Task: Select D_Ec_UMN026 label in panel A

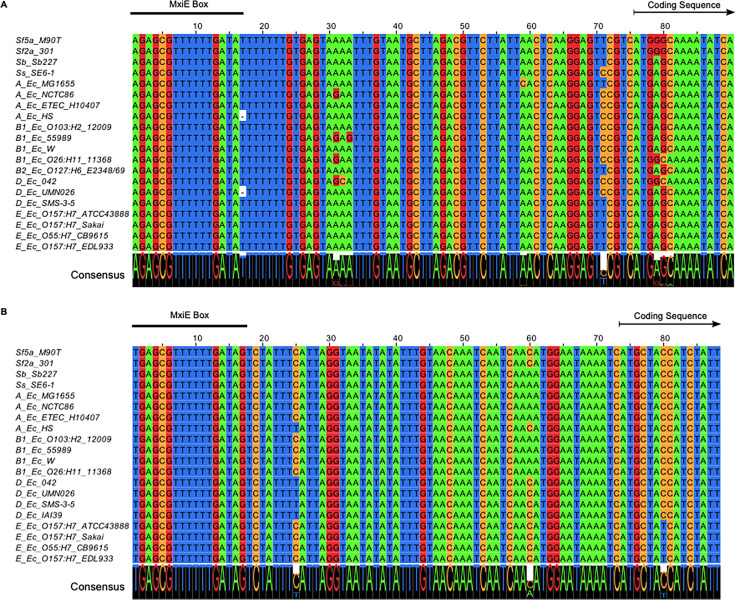Action: click(x=45, y=192)
